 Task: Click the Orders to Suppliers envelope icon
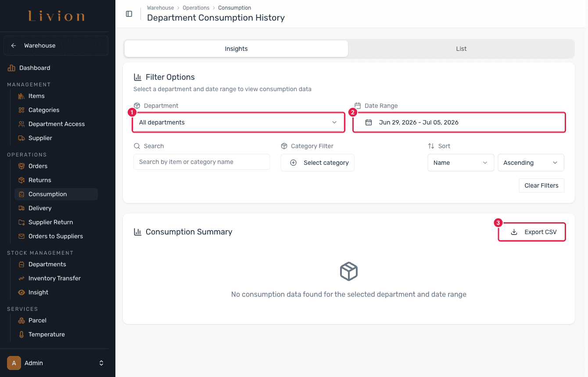[x=22, y=236]
